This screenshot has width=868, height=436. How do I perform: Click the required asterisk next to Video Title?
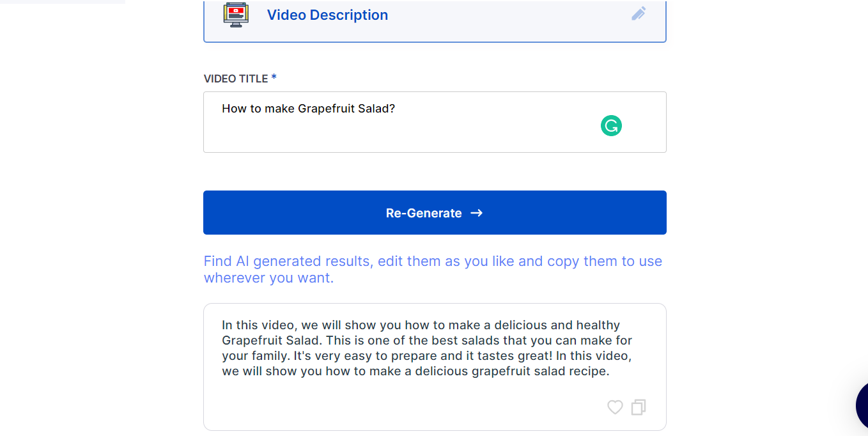[x=274, y=78]
